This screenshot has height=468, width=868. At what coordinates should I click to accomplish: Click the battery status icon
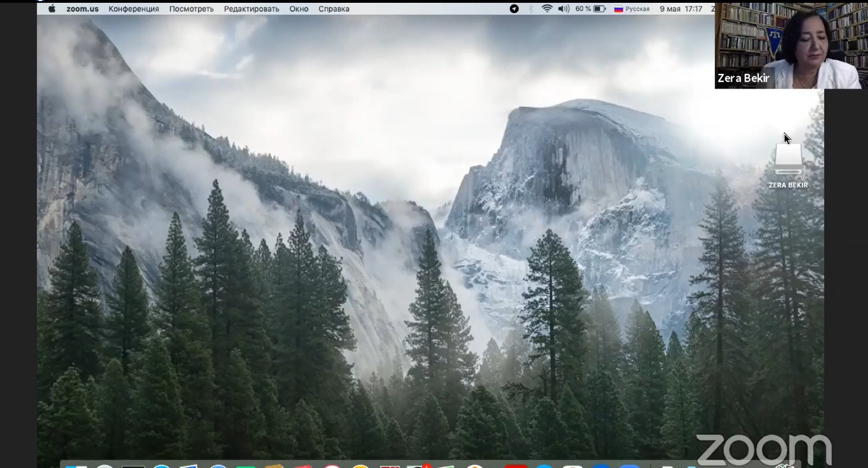point(599,9)
